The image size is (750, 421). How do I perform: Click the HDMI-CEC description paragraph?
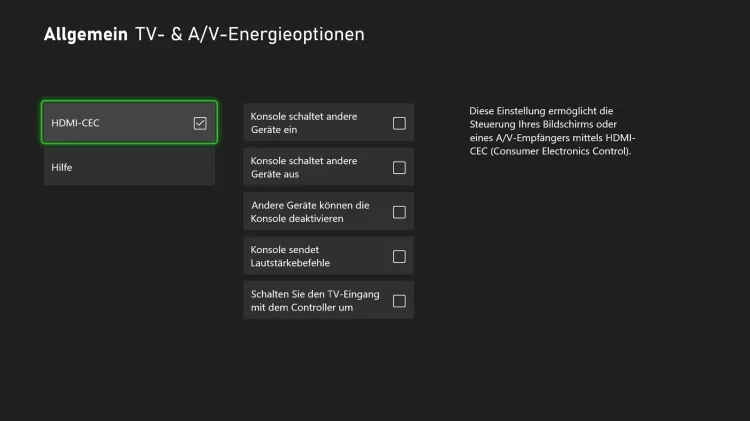552,131
